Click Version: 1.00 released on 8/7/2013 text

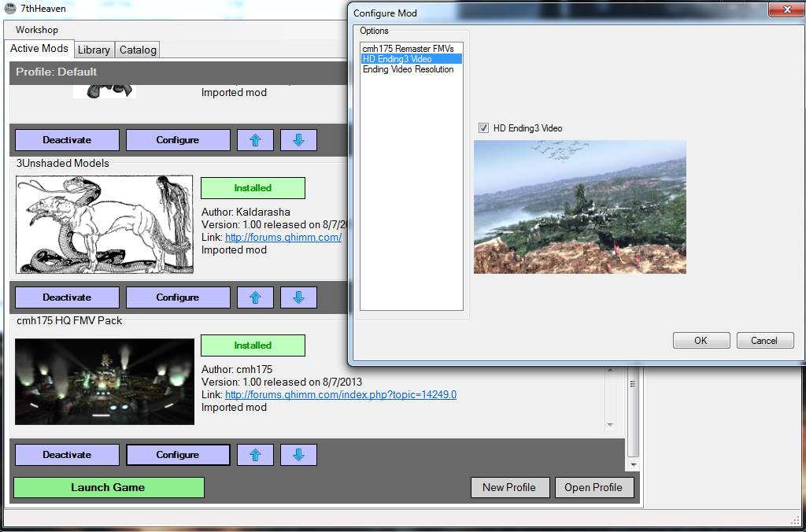tap(282, 382)
